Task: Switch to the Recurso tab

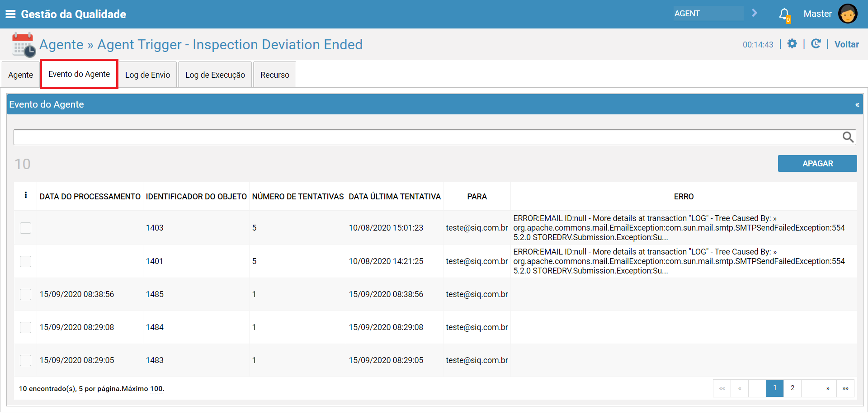Action: point(275,75)
